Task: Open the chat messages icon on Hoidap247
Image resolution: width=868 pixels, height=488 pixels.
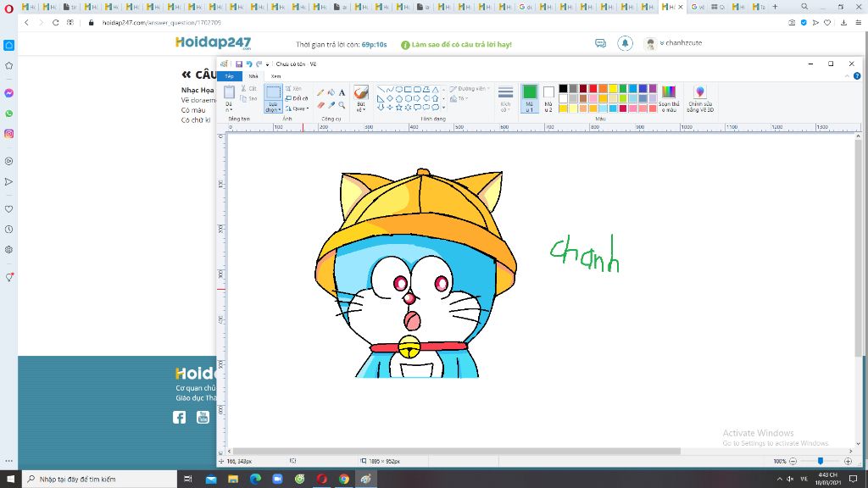Action: 601,43
